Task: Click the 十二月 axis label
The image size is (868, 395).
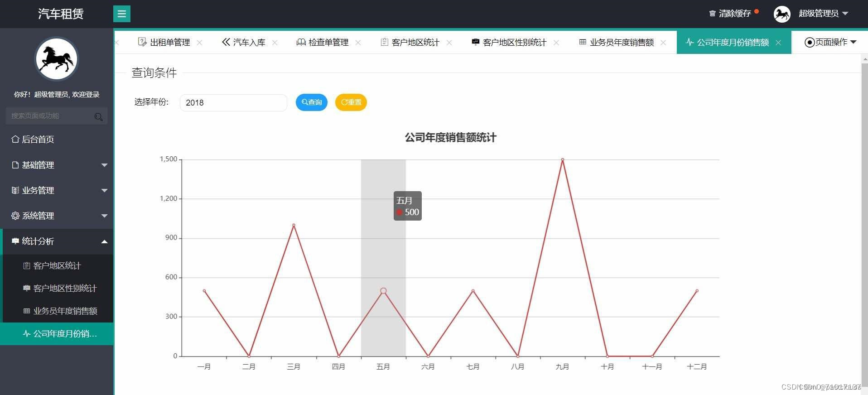Action: (697, 366)
